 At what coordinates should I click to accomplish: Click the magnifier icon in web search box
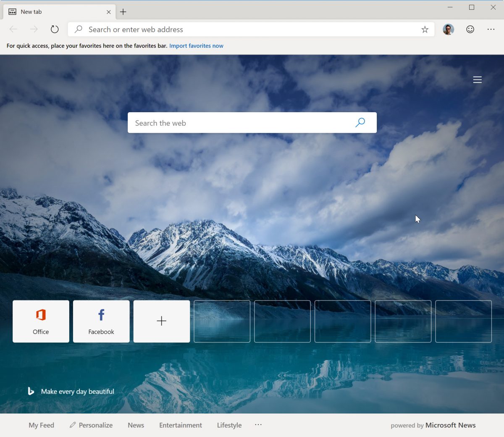[x=360, y=123]
